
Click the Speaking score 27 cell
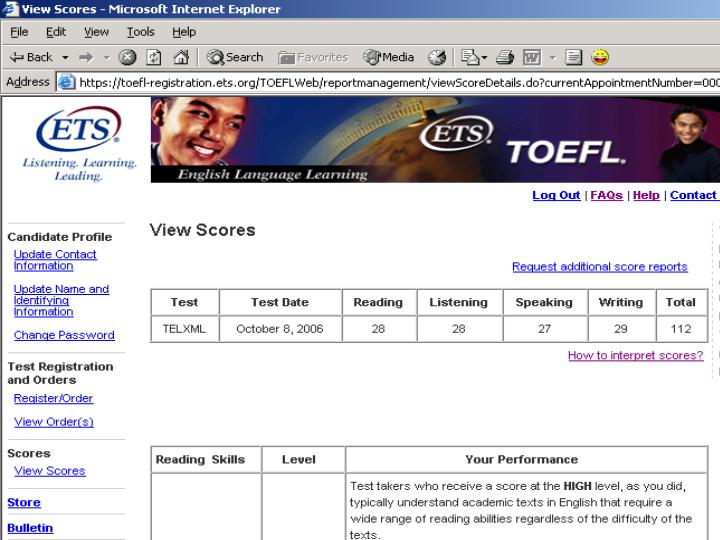pyautogui.click(x=545, y=329)
